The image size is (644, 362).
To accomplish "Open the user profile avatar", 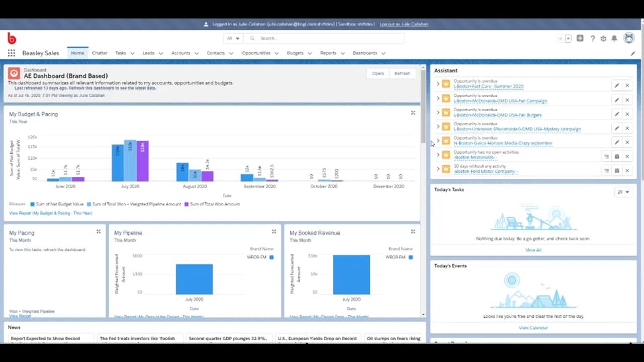I will pyautogui.click(x=629, y=38).
